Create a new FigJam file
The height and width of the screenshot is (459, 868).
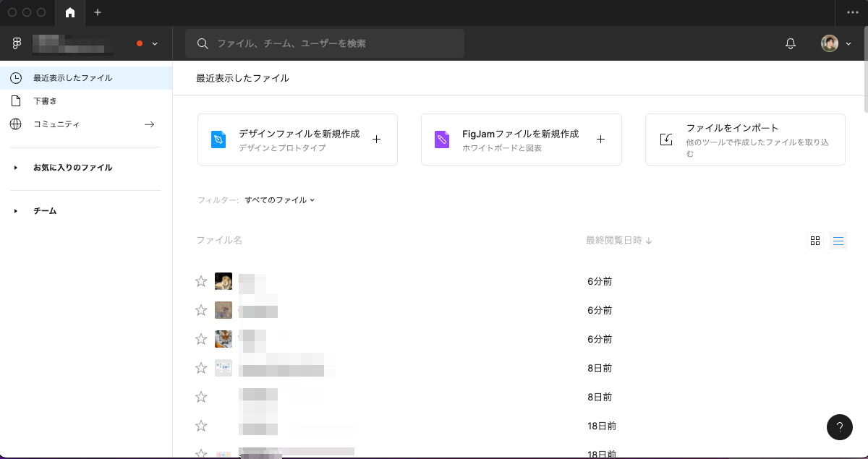click(x=521, y=139)
